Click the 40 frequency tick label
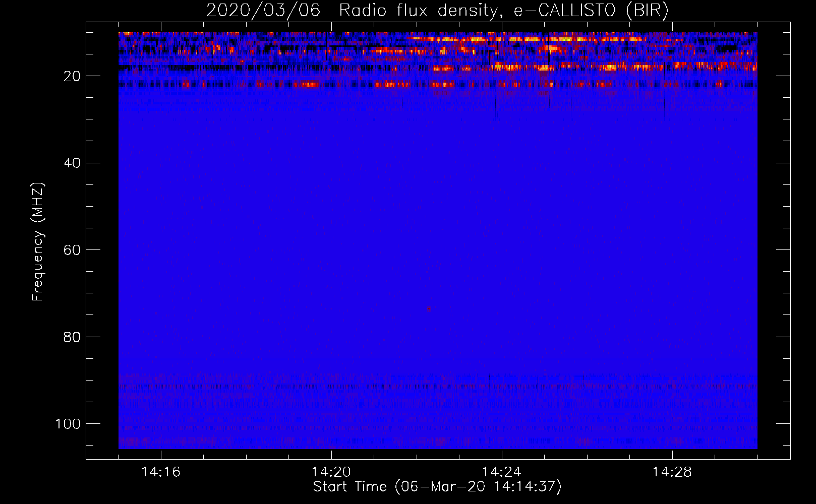The image size is (816, 504). tap(72, 163)
